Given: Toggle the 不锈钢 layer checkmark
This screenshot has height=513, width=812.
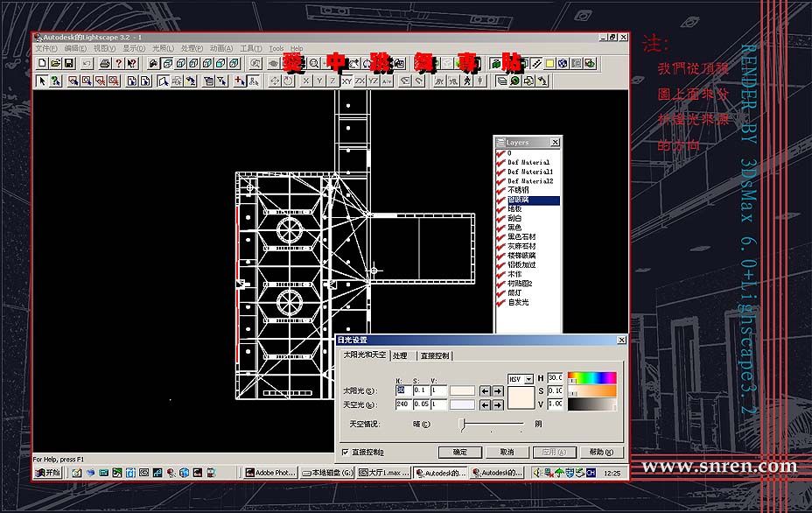Looking at the screenshot, I should (500, 190).
